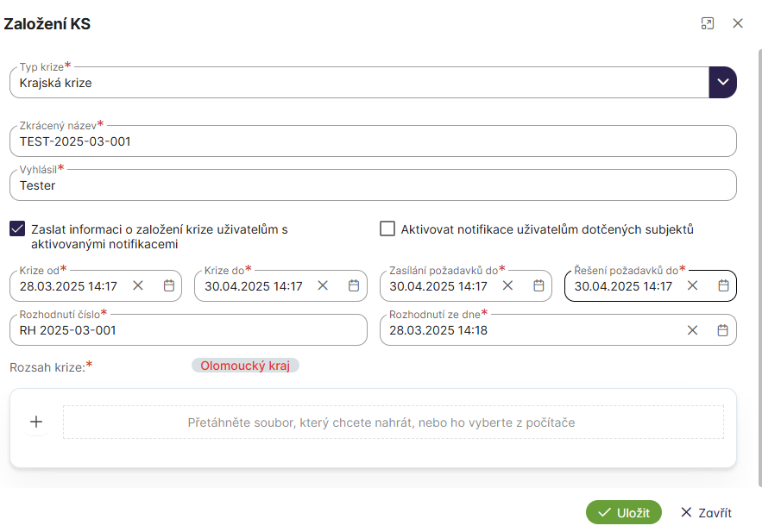Select the Olomoucký kraj tag
This screenshot has height=532, width=762.
245,366
